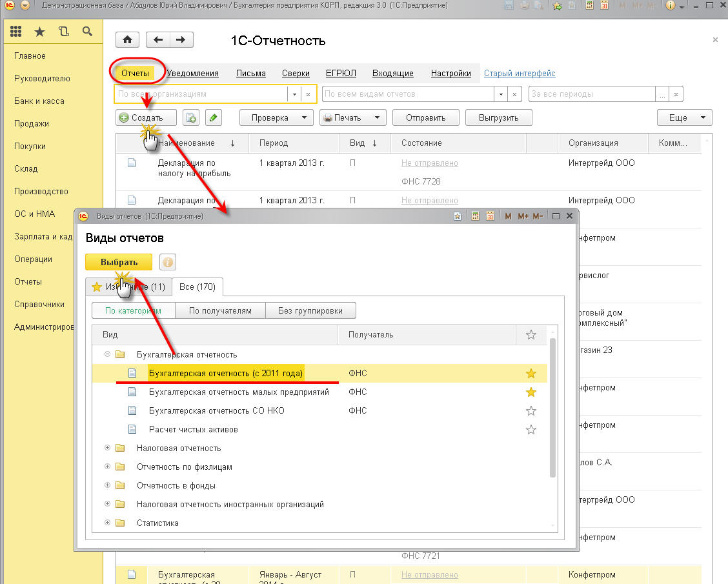Expand Налоговая отчетность иностранных организаций folder
The height and width of the screenshot is (584, 728).
tap(107, 504)
